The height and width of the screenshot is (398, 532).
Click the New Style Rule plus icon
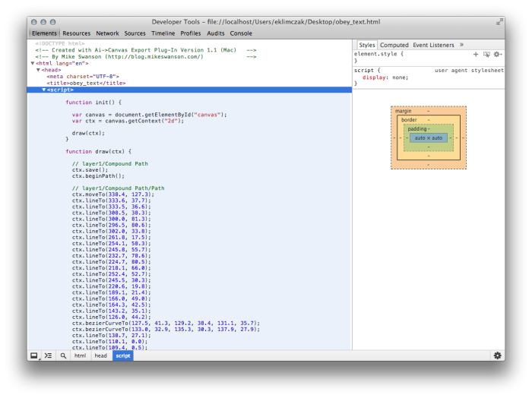[x=476, y=54]
